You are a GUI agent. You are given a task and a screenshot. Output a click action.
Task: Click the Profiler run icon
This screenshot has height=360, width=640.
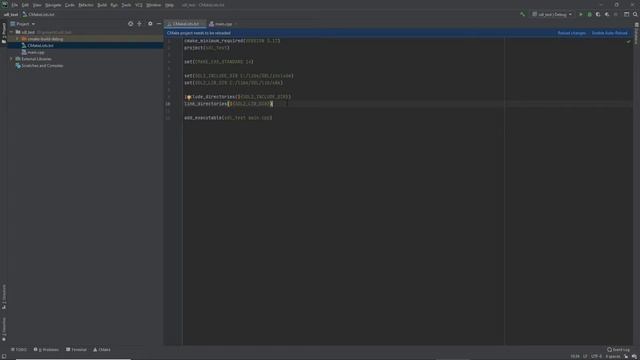tap(607, 14)
